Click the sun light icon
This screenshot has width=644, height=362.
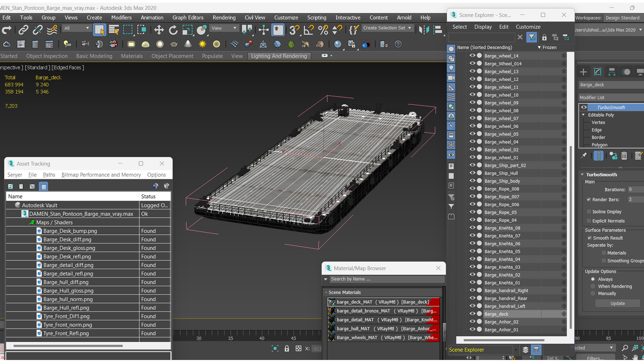click(202, 44)
